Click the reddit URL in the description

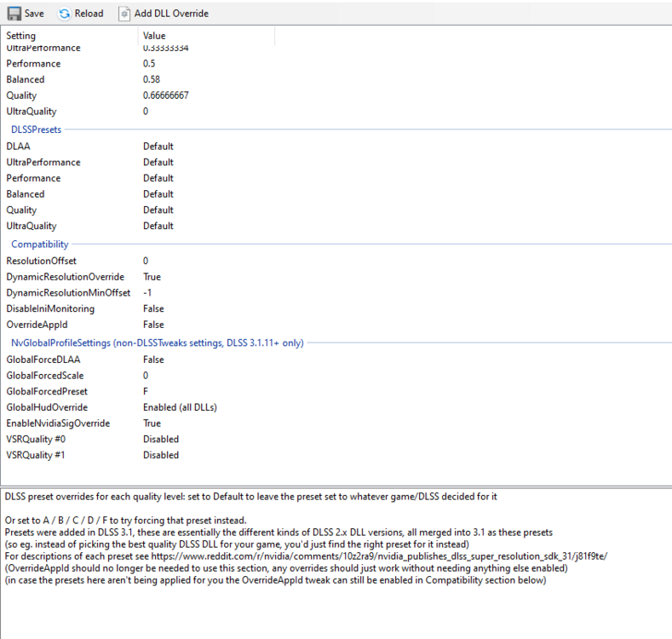click(379, 556)
